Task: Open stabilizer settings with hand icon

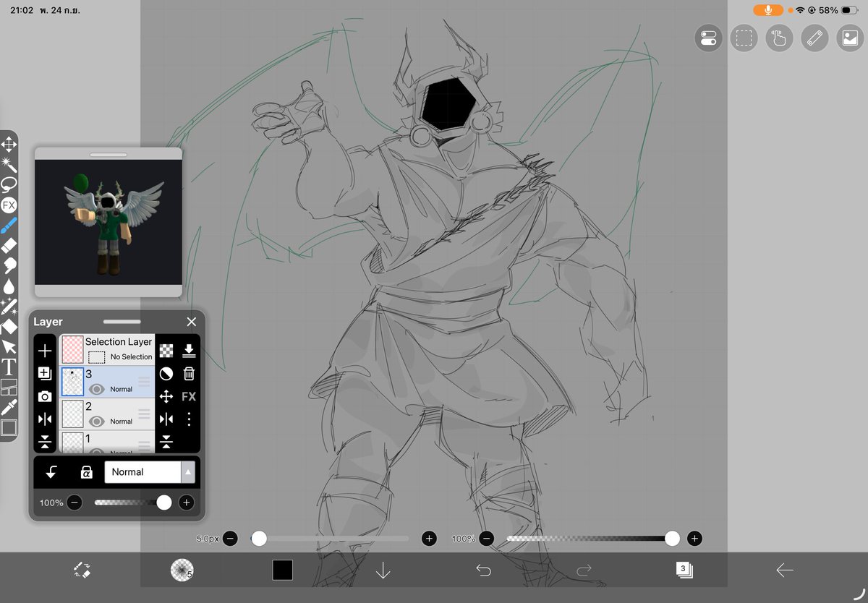Action: (779, 38)
